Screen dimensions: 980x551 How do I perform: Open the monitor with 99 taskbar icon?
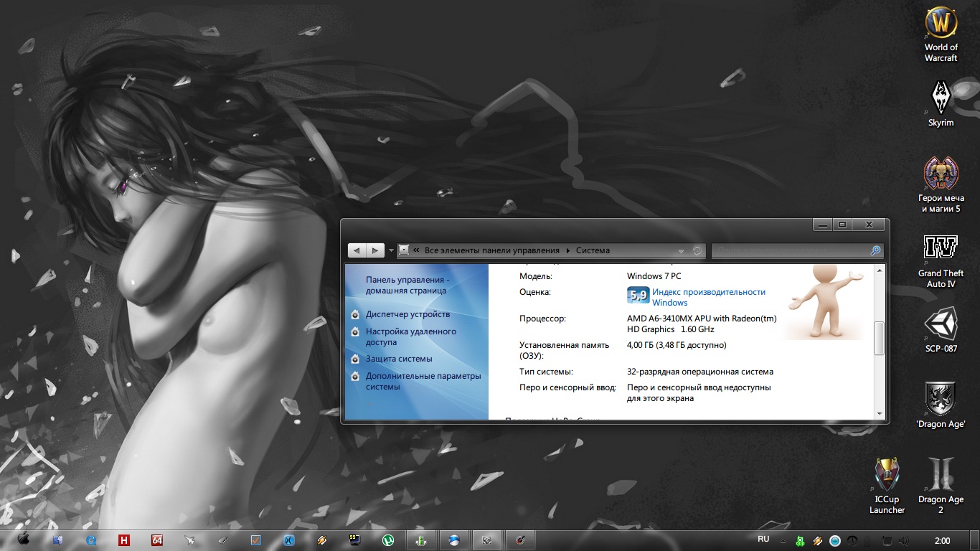(x=354, y=540)
